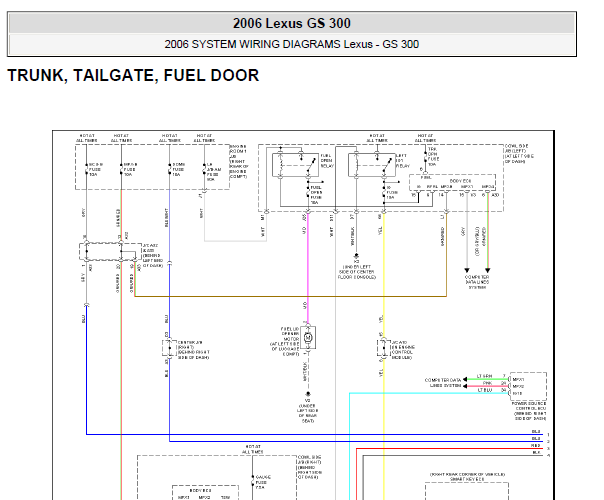Click the DOME fuse label
The image size is (604, 500).
tap(178, 169)
